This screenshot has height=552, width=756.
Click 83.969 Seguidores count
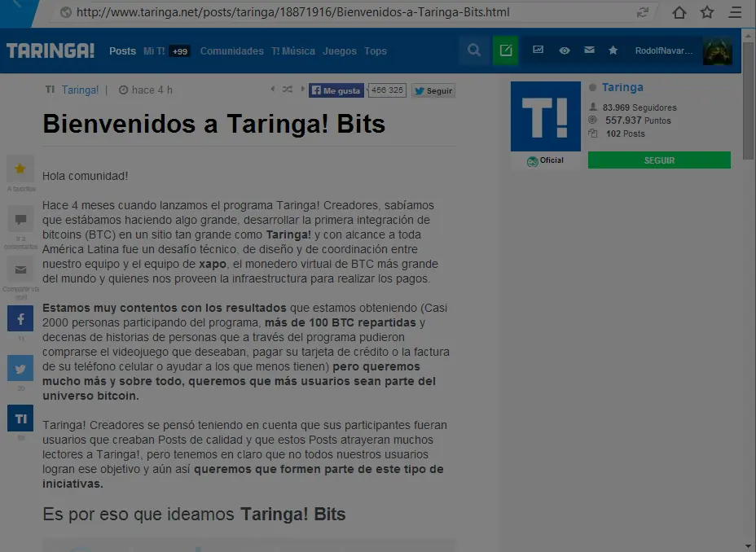pos(640,107)
